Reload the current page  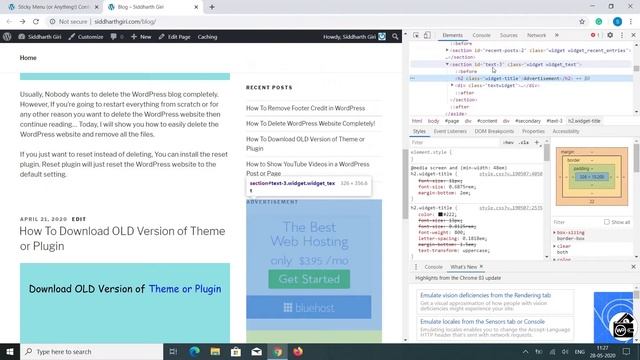[36, 22]
